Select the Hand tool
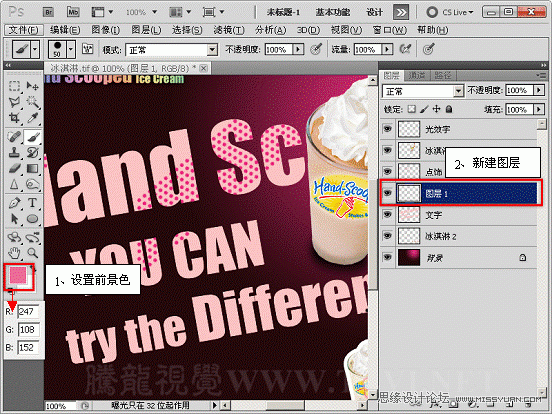Image resolution: width=552 pixels, height=414 pixels. [x=14, y=252]
